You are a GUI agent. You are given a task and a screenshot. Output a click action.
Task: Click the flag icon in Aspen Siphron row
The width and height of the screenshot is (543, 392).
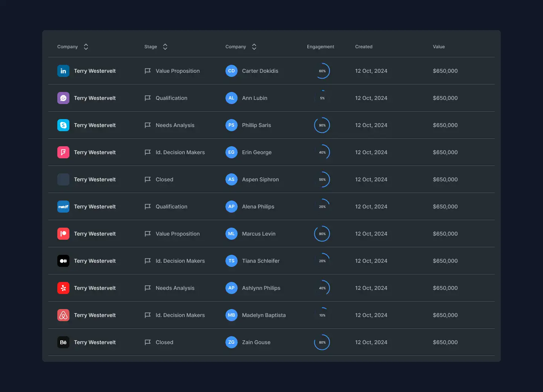pos(148,179)
